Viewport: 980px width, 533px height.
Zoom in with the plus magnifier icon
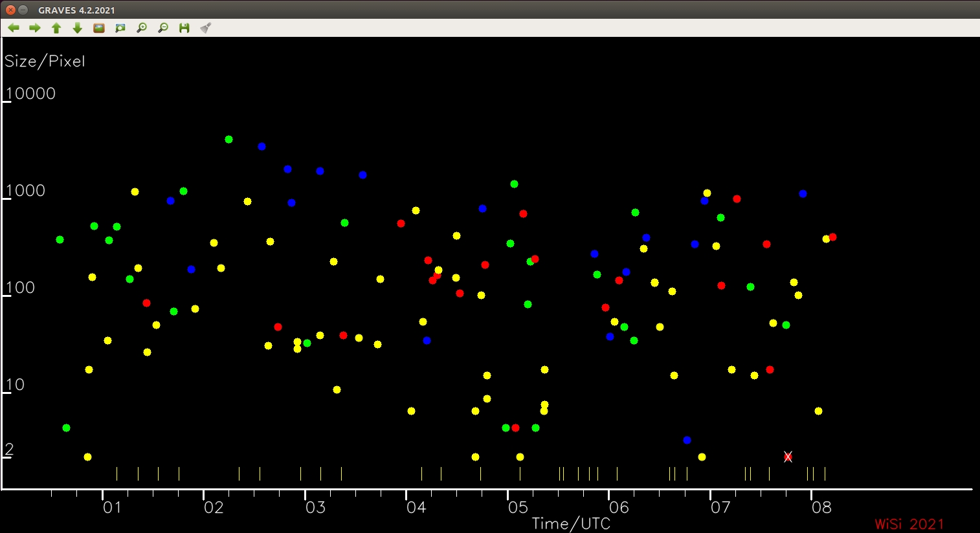pyautogui.click(x=142, y=28)
